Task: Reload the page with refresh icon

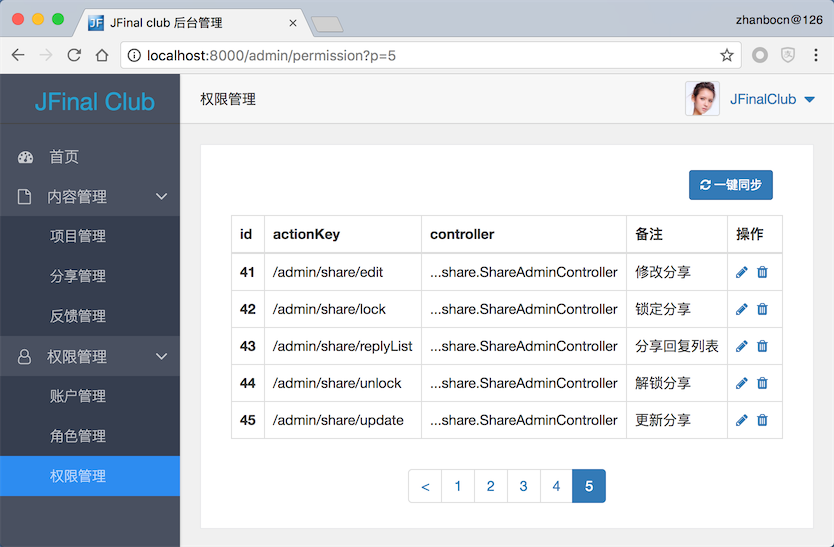Action: (74, 55)
